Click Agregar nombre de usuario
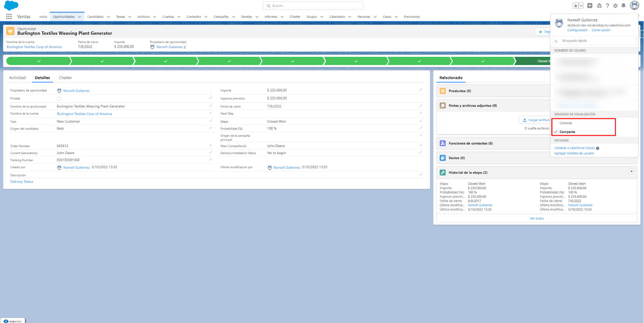Screen dimensions: 644x323 tap(574, 153)
